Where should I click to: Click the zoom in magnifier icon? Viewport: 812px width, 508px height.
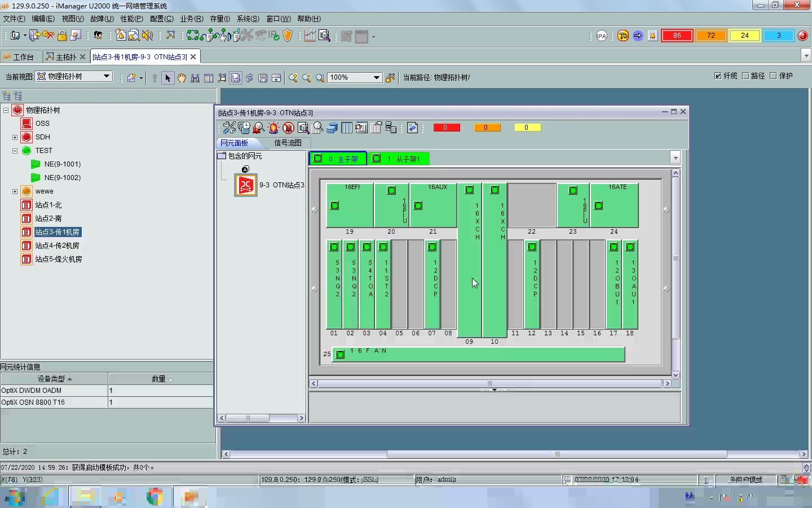pos(293,78)
